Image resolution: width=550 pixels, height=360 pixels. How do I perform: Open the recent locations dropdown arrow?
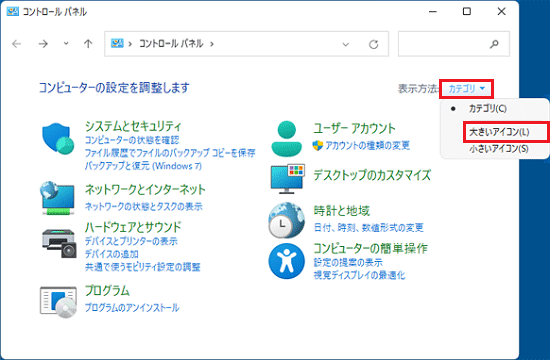point(66,44)
